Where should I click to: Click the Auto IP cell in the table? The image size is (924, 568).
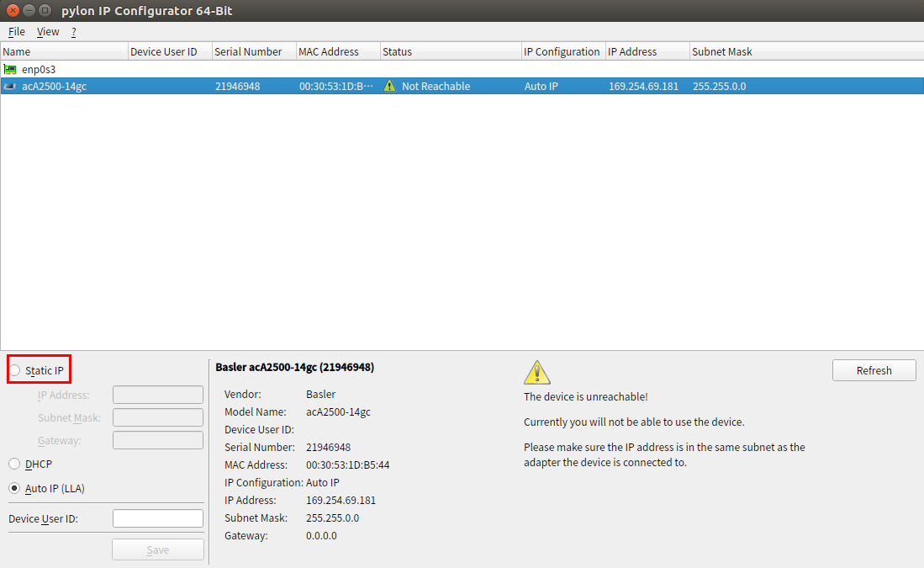point(541,86)
